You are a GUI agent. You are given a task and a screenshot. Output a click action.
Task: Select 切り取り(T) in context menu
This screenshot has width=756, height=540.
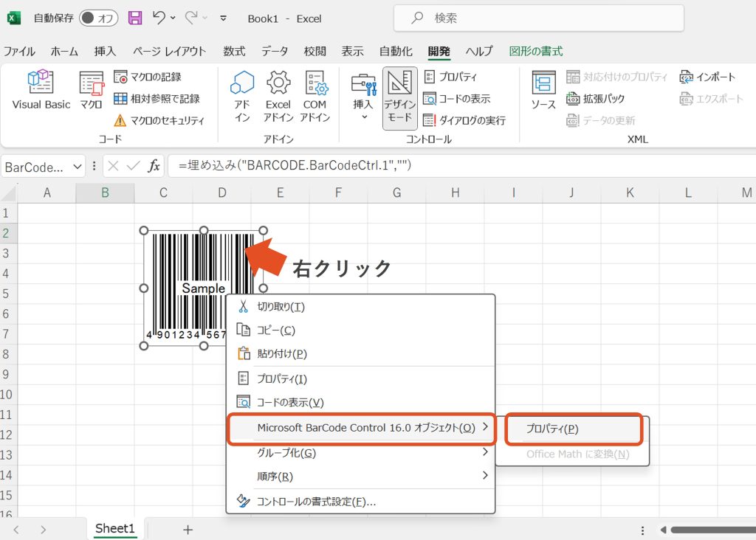click(360, 307)
